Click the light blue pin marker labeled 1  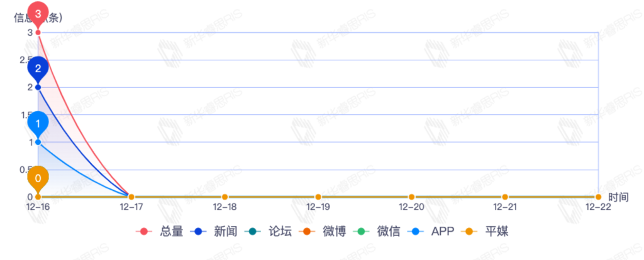point(38,124)
